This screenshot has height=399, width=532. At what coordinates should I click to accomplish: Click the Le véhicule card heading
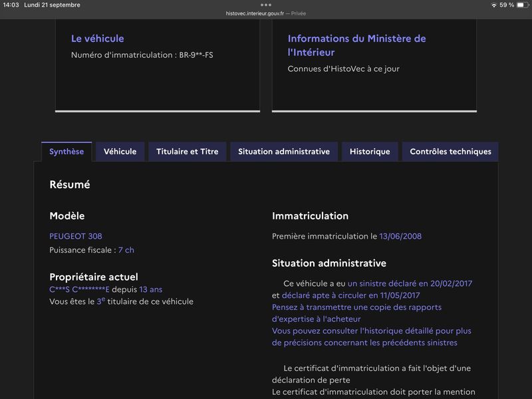pyautogui.click(x=97, y=39)
